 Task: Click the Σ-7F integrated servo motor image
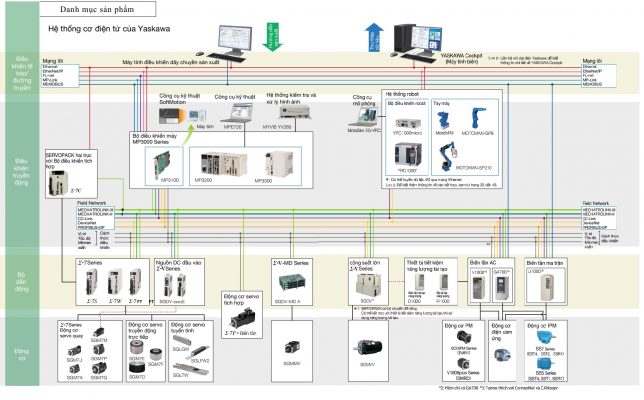243,318
